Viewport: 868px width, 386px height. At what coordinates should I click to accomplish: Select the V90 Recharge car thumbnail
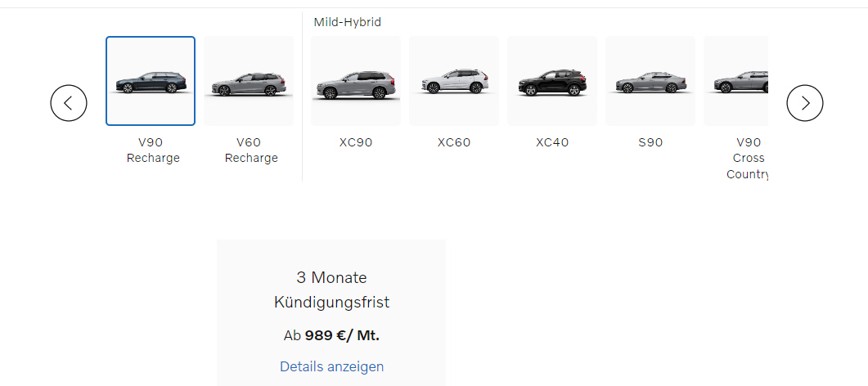coord(151,81)
